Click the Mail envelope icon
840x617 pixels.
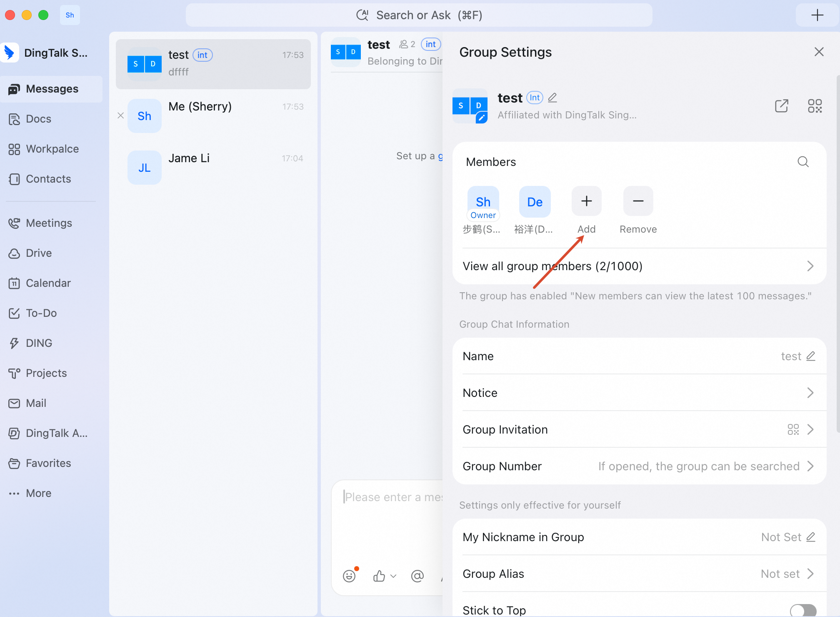coord(14,404)
